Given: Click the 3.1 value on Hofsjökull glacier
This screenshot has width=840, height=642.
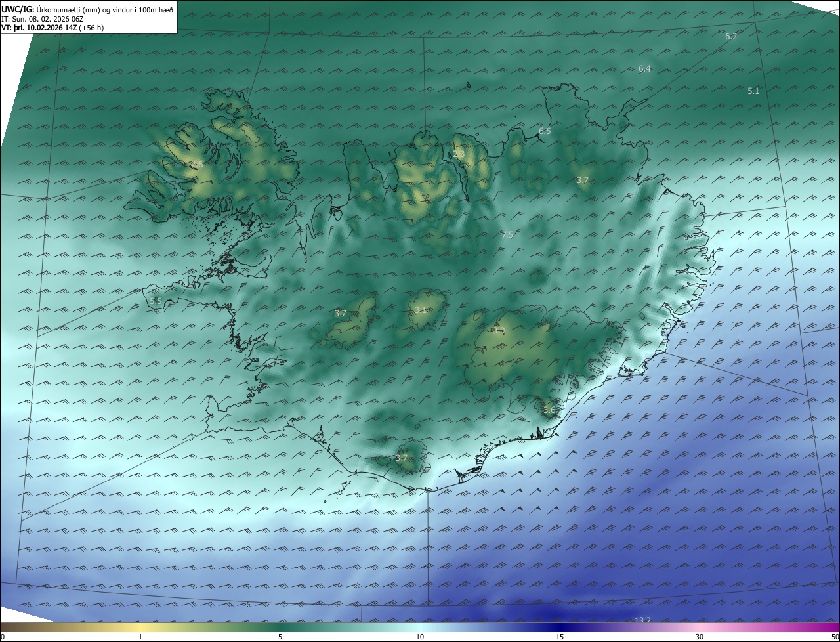Looking at the screenshot, I should [421, 310].
